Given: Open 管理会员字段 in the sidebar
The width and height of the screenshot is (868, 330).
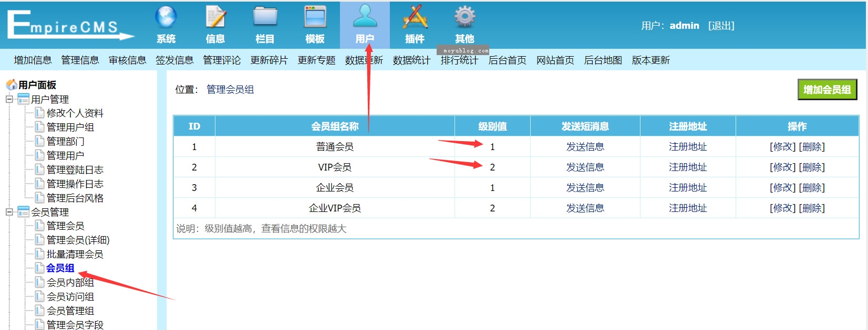Looking at the screenshot, I should coord(75,324).
